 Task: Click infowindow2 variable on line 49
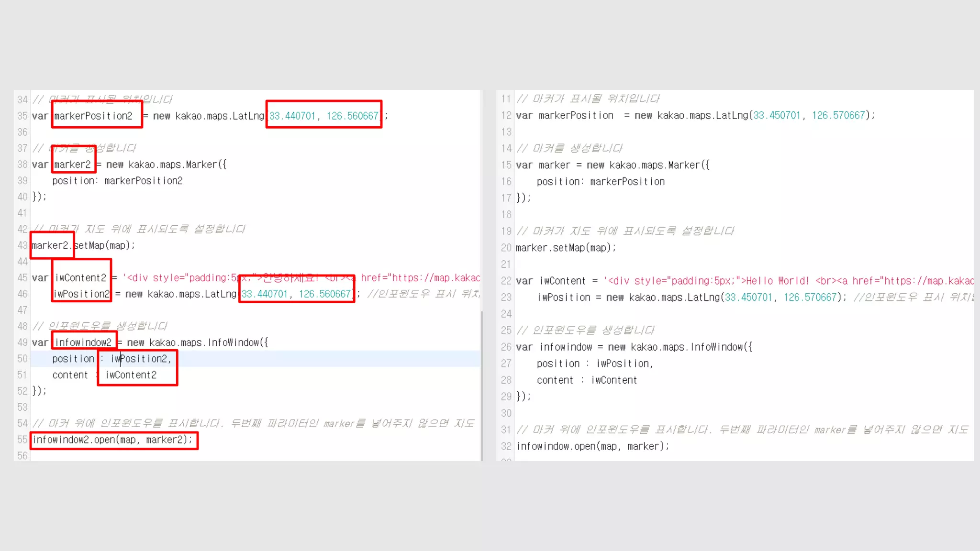coord(83,342)
